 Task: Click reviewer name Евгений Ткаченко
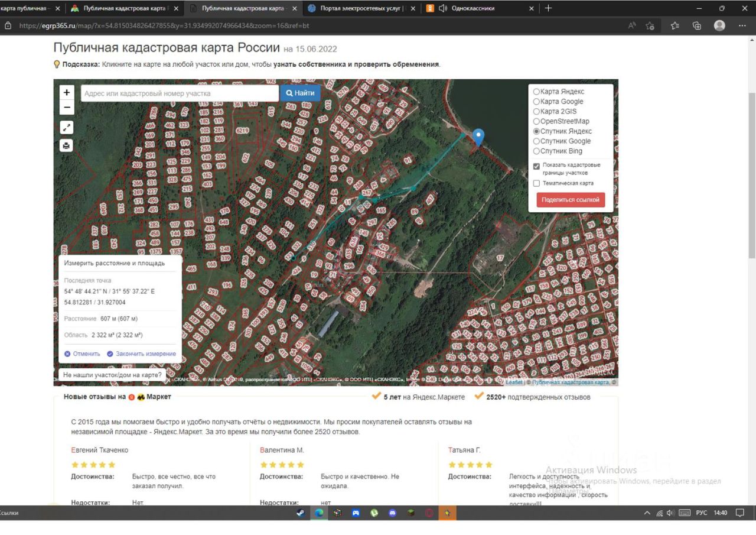[99, 450]
